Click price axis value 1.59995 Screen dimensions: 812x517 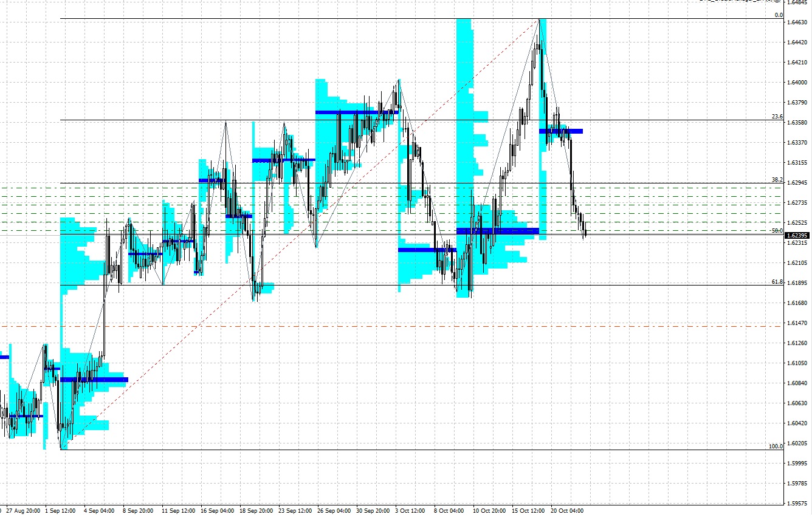(x=797, y=464)
